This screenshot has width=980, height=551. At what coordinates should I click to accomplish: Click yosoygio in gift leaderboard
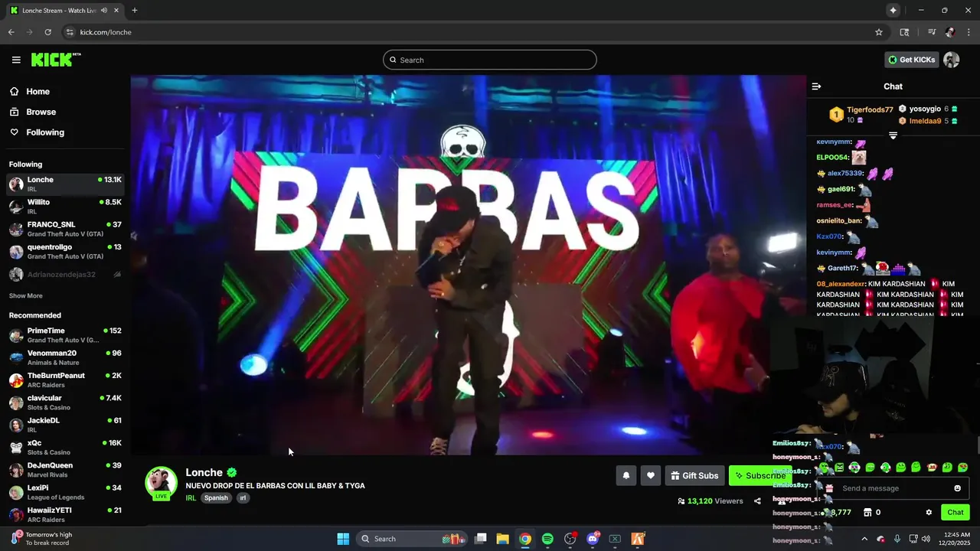click(925, 109)
